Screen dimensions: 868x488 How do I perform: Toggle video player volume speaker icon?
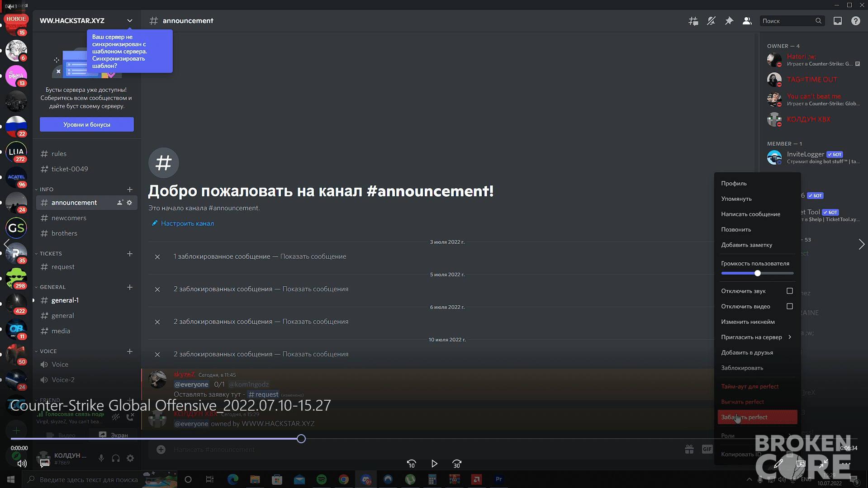tap(22, 463)
